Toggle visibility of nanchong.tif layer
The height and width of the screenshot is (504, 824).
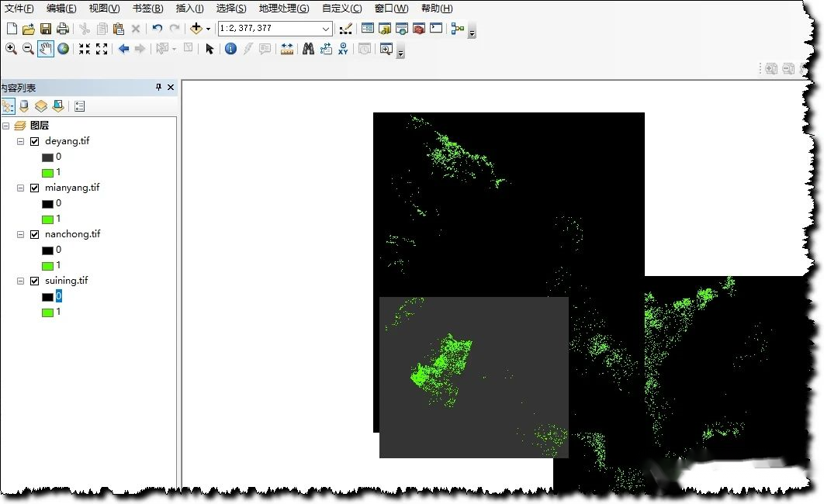click(34, 233)
